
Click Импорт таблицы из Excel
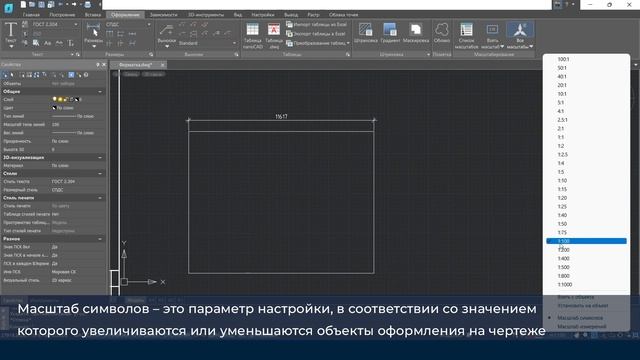(x=316, y=24)
